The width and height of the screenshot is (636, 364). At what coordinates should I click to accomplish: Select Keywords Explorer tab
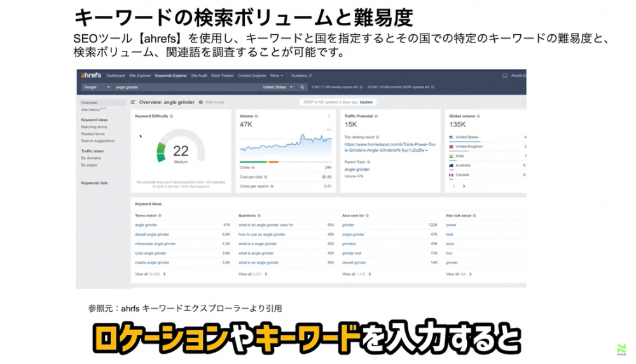(170, 76)
